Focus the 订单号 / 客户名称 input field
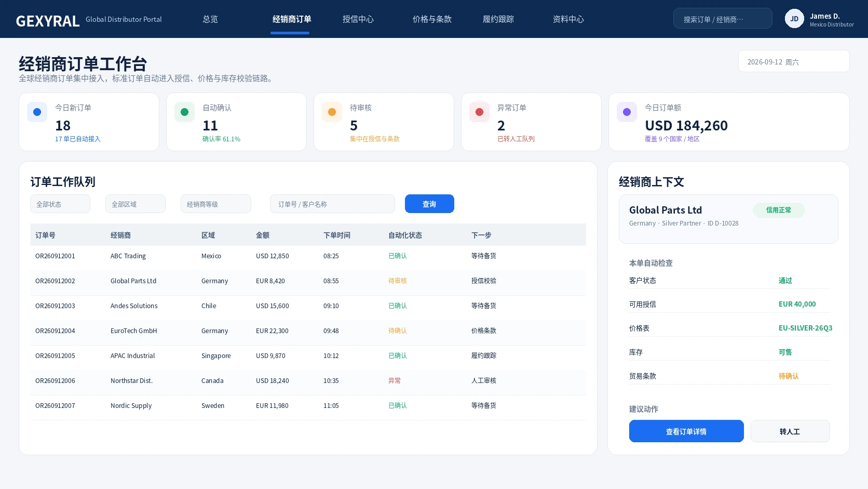868x489 pixels. point(332,204)
